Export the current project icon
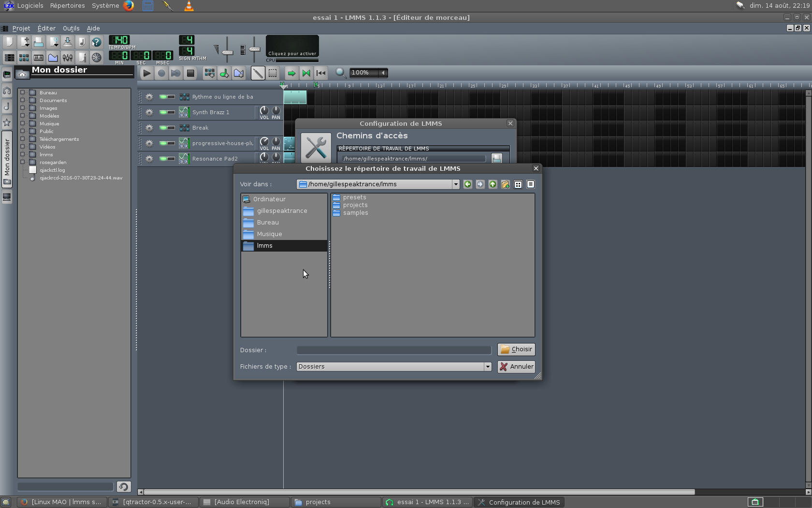The height and width of the screenshot is (508, 812). tap(82, 42)
